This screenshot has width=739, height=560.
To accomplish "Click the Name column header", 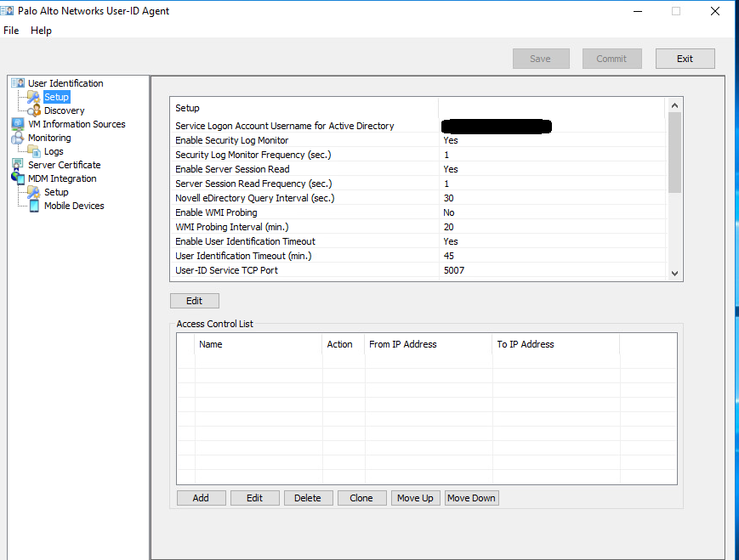I will pos(259,344).
